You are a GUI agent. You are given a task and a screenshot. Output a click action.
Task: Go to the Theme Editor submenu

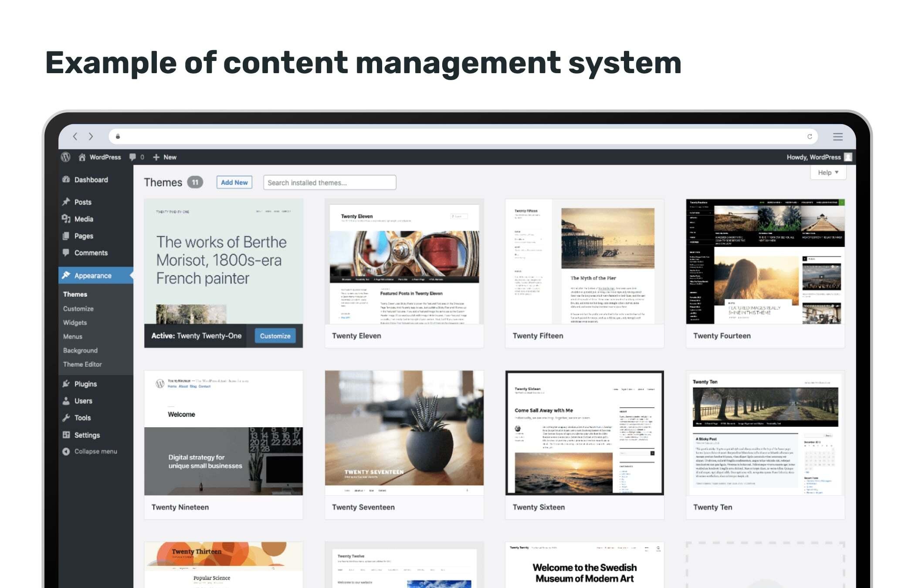pyautogui.click(x=82, y=365)
